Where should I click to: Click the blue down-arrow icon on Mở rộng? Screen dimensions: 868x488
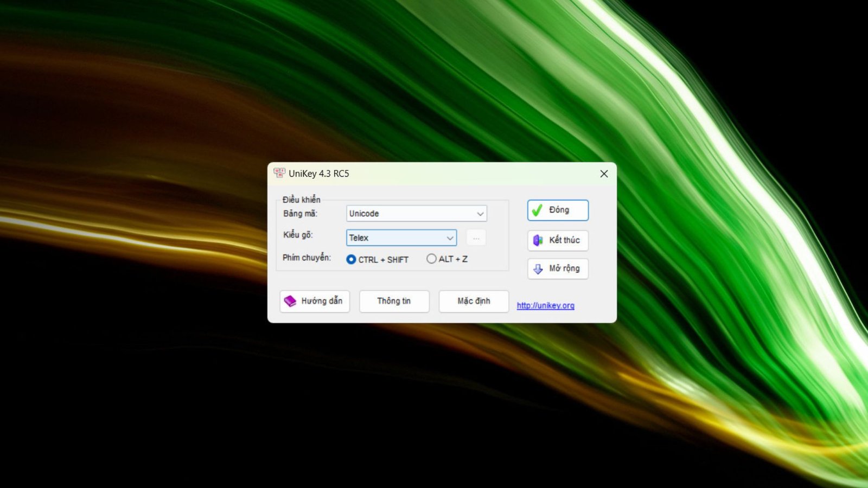538,269
